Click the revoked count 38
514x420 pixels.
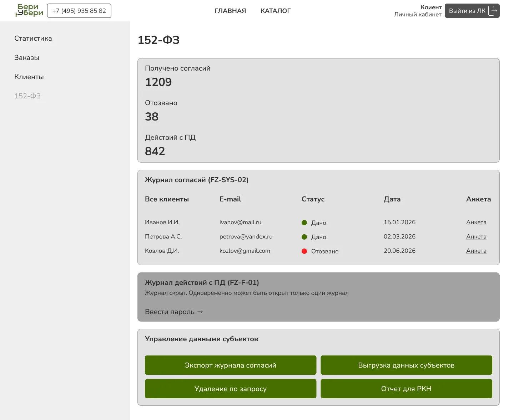coord(152,117)
